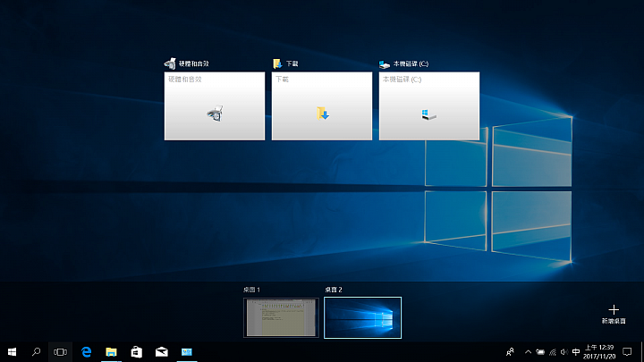644x362 pixels.
Task: Switch to 桌面 1 virtual desktop thumbnail
Action: click(281, 317)
